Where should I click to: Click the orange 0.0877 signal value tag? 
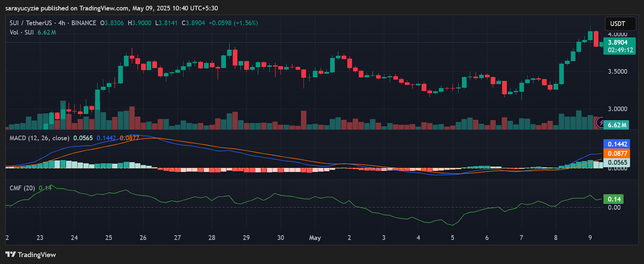(x=617, y=153)
